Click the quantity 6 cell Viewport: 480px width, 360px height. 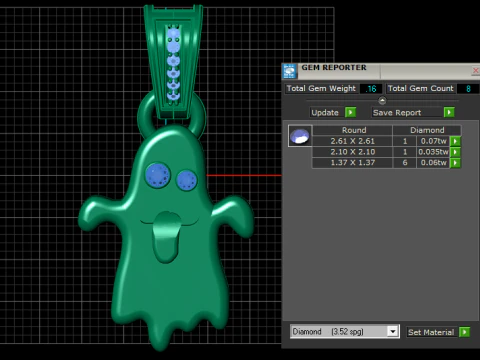[405, 163]
